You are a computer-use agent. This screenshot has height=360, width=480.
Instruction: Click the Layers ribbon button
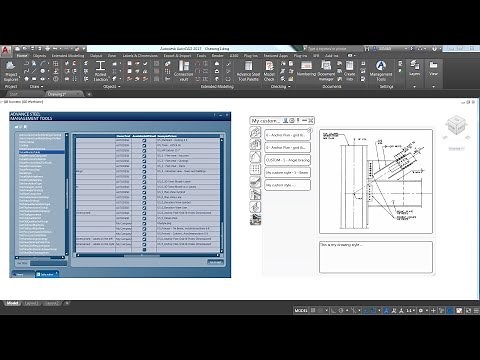(415, 68)
